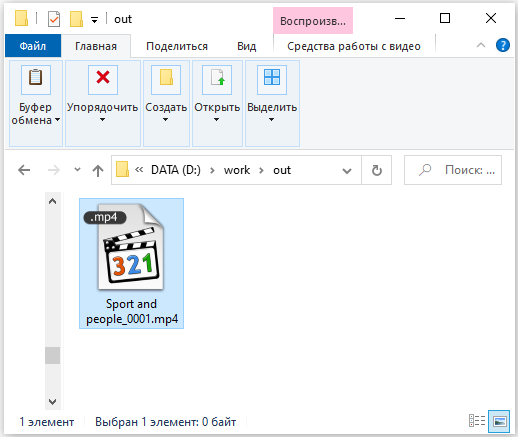Image resolution: width=518 pixels, height=437 pixels.
Task: Click the .mp4 badge on file icon
Action: [105, 217]
